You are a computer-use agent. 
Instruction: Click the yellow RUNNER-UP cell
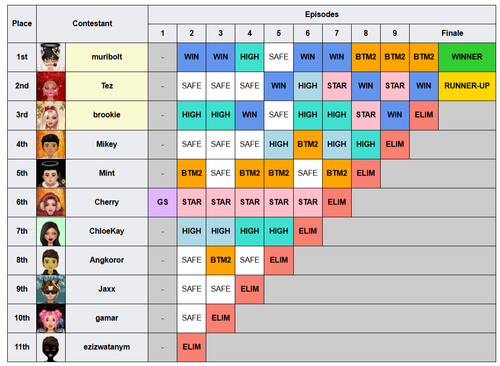(x=467, y=86)
